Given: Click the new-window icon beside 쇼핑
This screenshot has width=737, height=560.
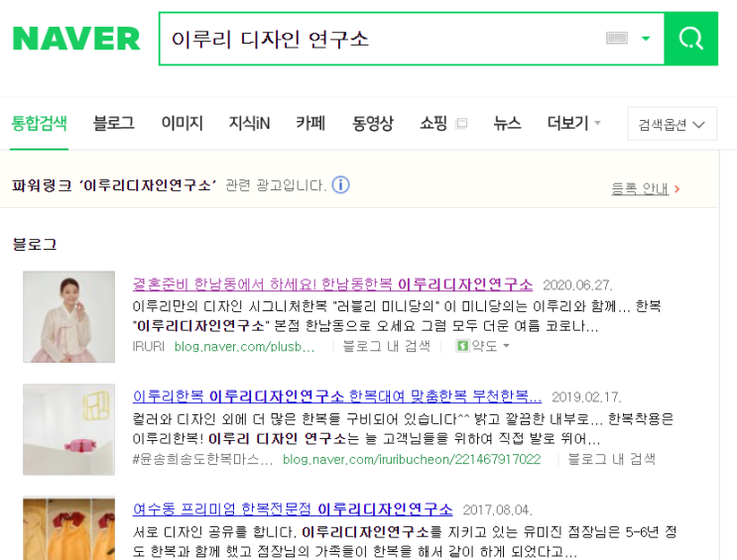Looking at the screenshot, I should tap(461, 123).
